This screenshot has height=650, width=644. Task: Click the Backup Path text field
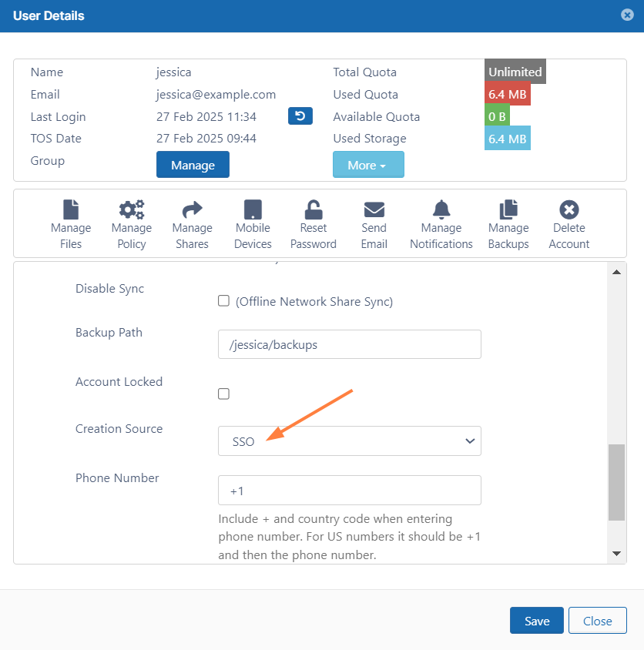[x=350, y=344]
